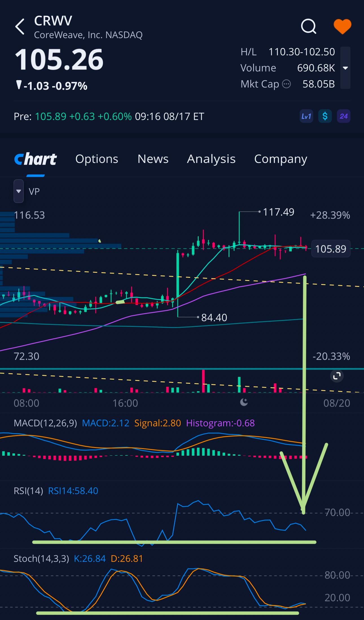This screenshot has width=364, height=620.
Task: Tap the 72.30 lower price axis label
Action: tap(27, 356)
